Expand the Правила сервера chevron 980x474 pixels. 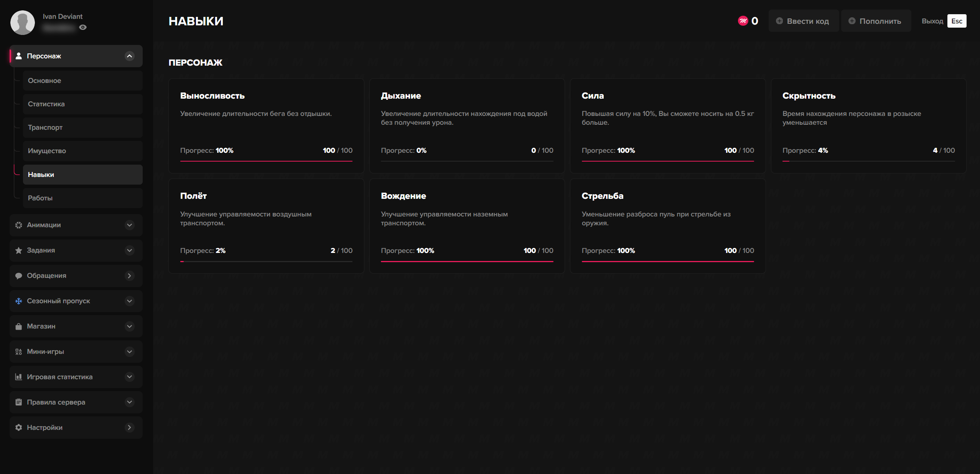[x=130, y=402]
